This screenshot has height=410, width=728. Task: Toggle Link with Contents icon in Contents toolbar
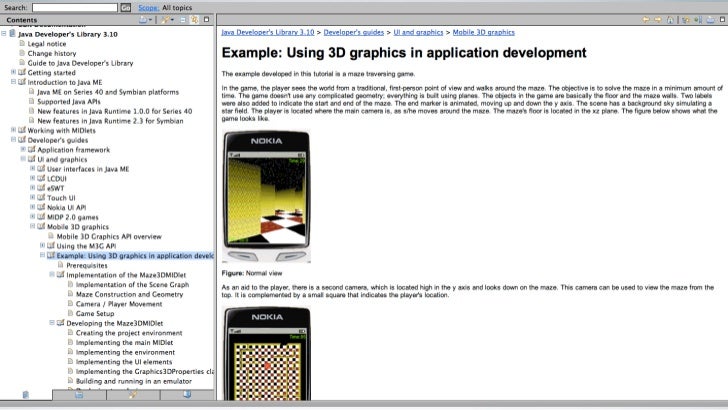pyautogui.click(x=195, y=20)
